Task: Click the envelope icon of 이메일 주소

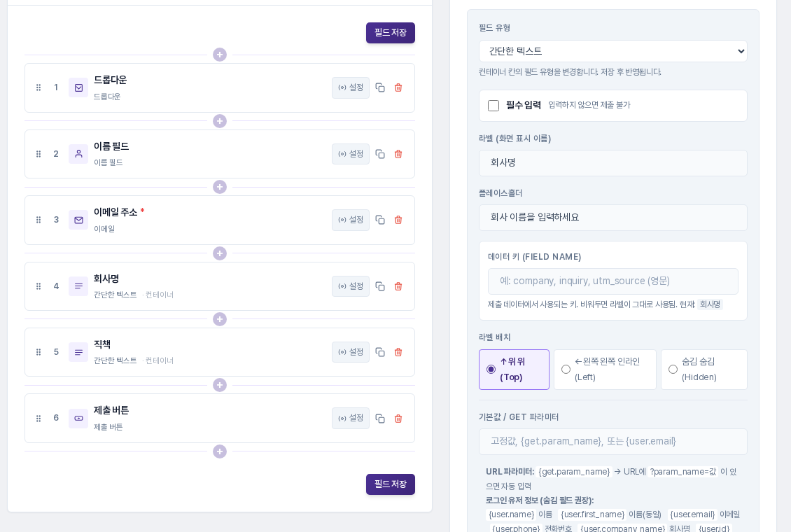Action: pos(78,220)
